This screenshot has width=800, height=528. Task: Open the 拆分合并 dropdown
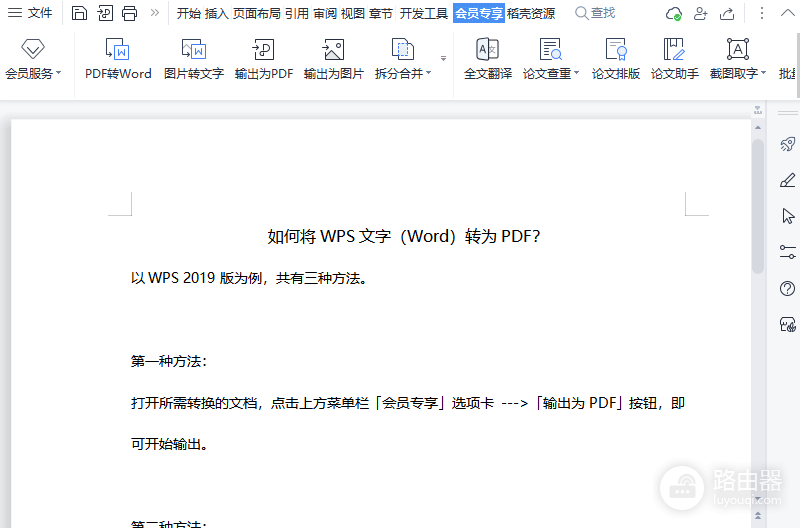(x=403, y=60)
